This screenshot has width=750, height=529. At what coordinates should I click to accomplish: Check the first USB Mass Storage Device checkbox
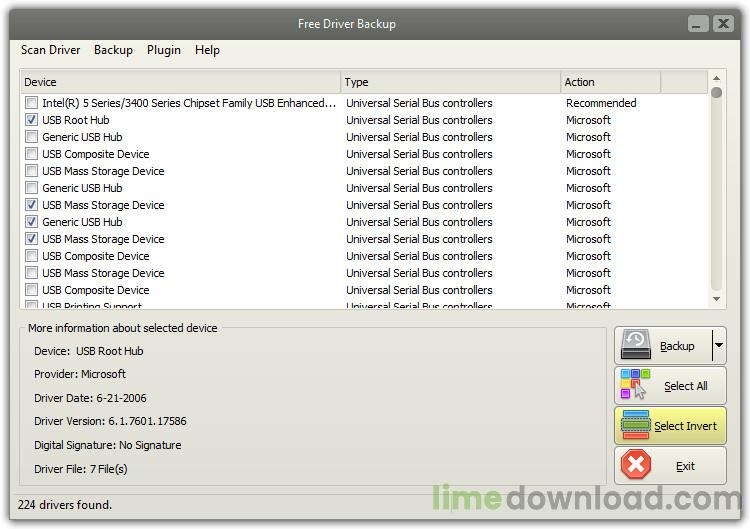pyautogui.click(x=32, y=171)
